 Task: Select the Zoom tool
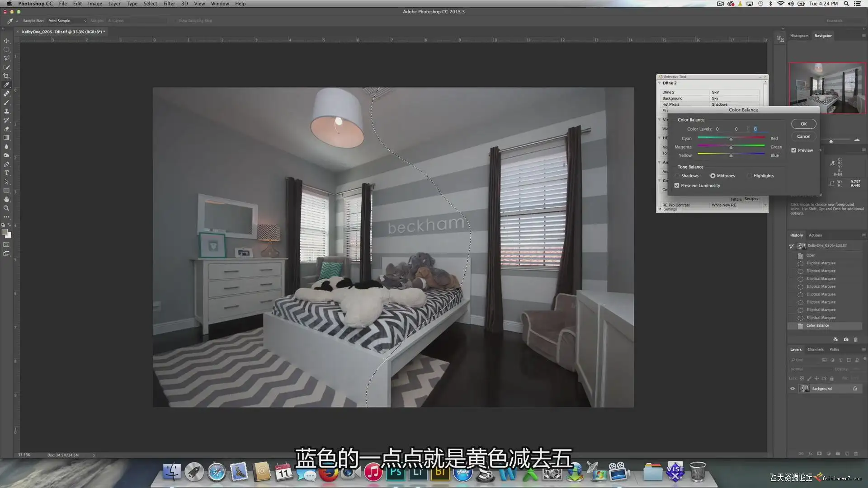coord(6,208)
